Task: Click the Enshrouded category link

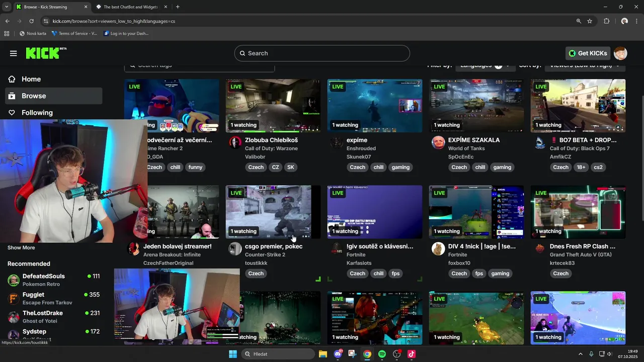Action: pos(361,149)
